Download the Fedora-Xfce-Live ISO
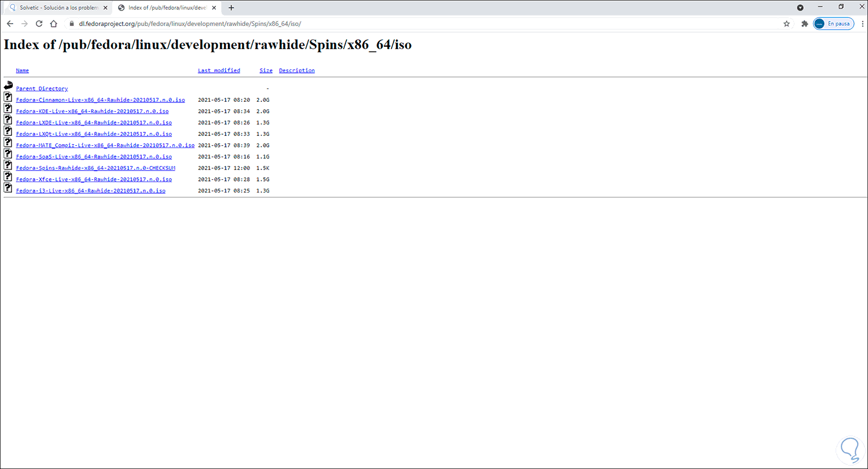This screenshot has width=868, height=469. pyautogui.click(x=94, y=179)
